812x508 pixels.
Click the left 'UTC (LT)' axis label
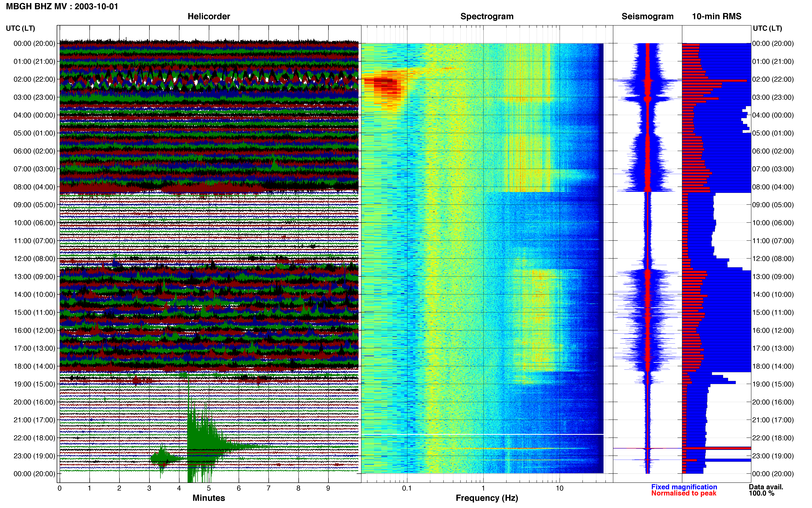(x=21, y=28)
